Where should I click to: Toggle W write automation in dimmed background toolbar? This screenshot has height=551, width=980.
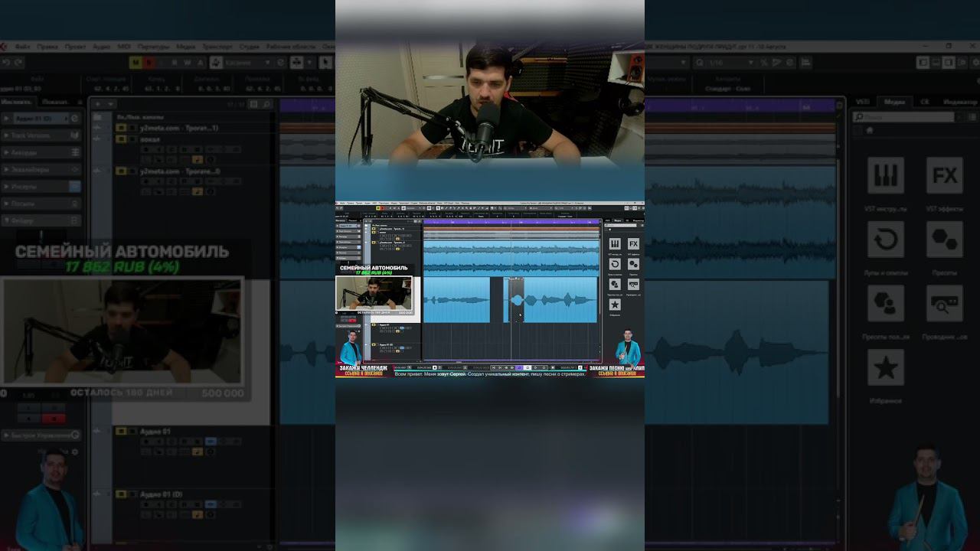(x=188, y=62)
